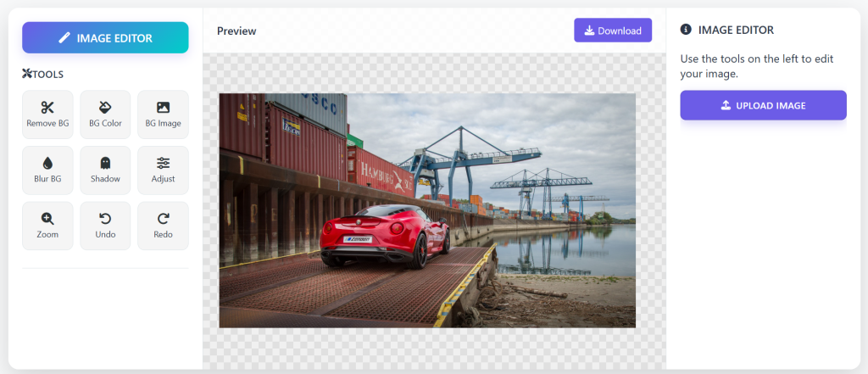Open the Adjust sliders tool
The width and height of the screenshot is (868, 374).
point(163,170)
